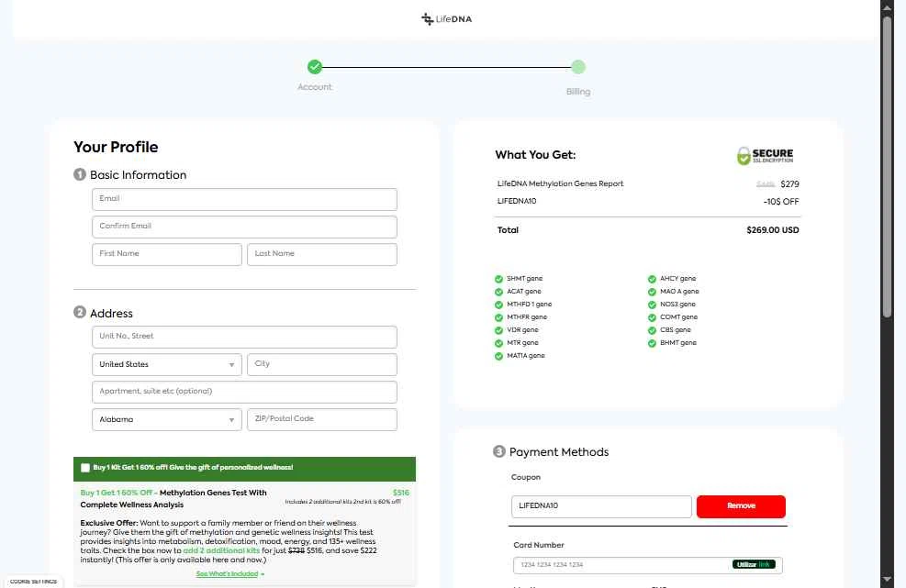The height and width of the screenshot is (588, 906).
Task: Click the green check beside MTHFD 1 gene
Action: coord(498,305)
